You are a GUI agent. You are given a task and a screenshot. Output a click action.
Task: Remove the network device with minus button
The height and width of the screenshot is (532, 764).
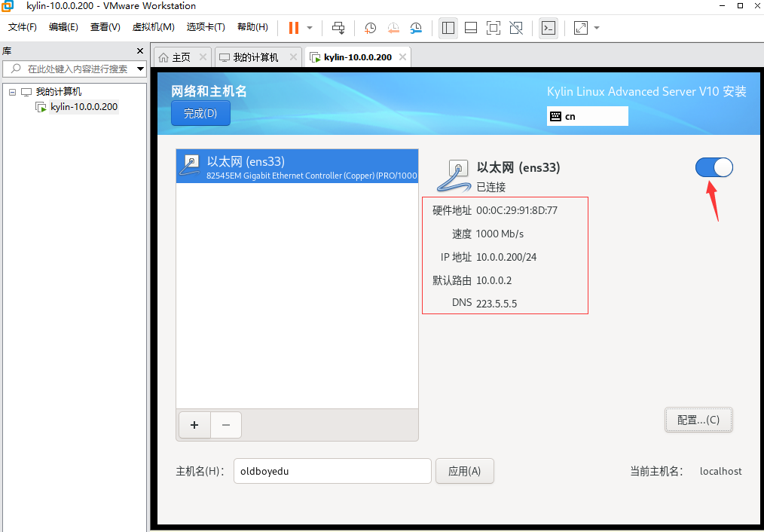(x=225, y=425)
